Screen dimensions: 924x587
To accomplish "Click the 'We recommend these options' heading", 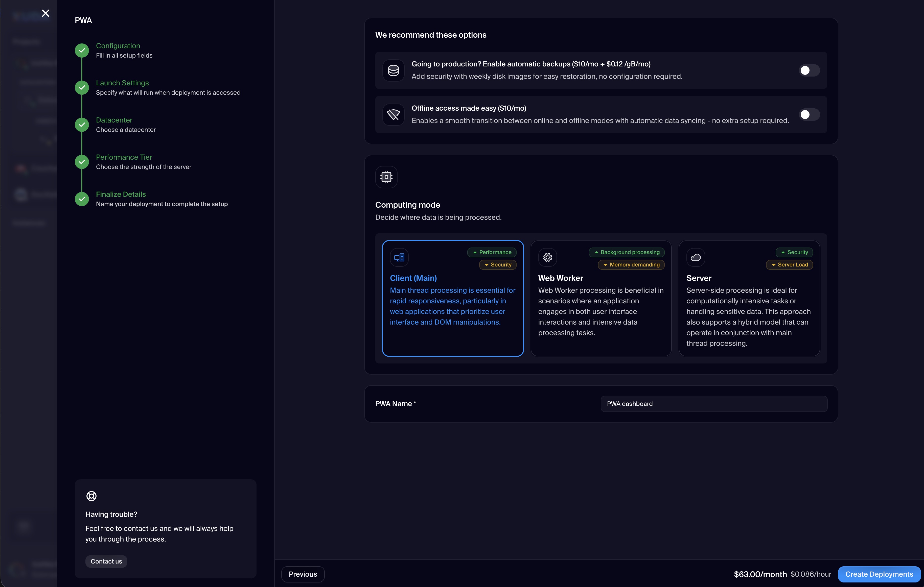I will (x=431, y=35).
